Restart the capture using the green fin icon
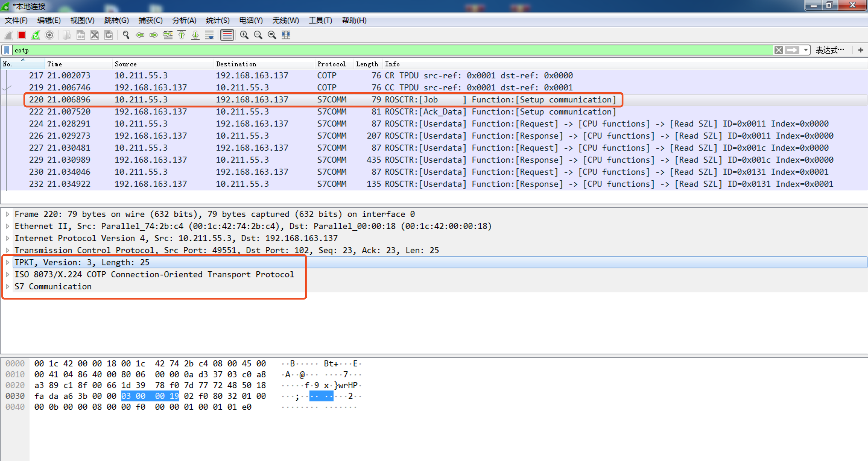This screenshot has height=461, width=868. click(x=35, y=35)
